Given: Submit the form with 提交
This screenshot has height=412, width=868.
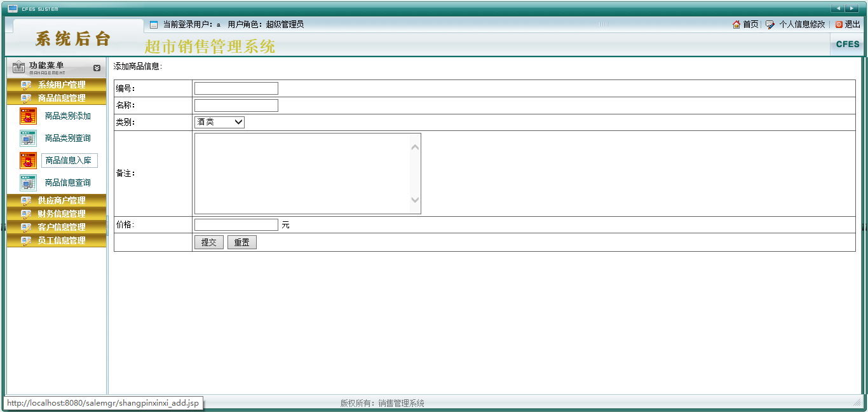Looking at the screenshot, I should tap(209, 242).
